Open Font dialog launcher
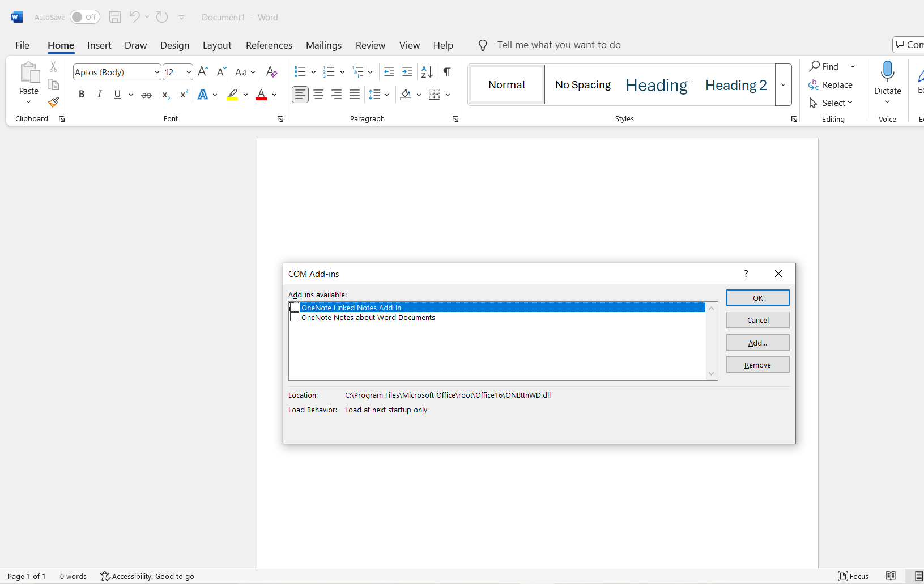Screen dimensions: 924x584 [x=280, y=119]
